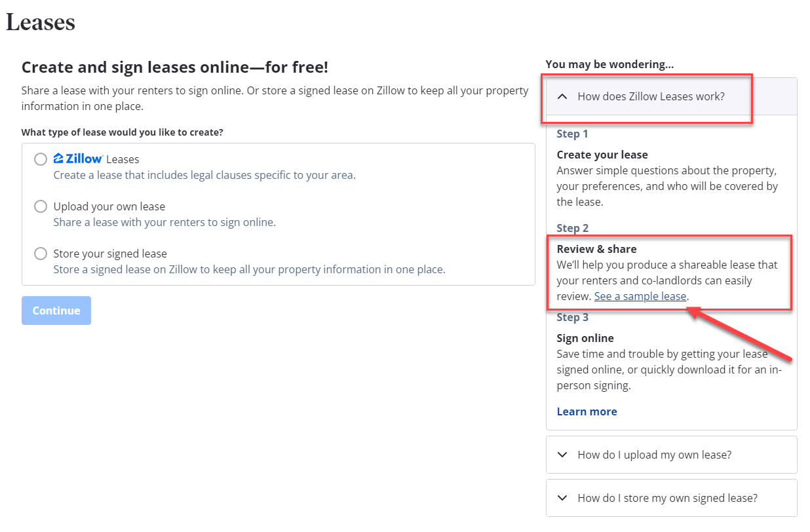Viewport: 810px width, 532px height.
Task: Click the "Store your signed lease" label text
Action: [110, 254]
